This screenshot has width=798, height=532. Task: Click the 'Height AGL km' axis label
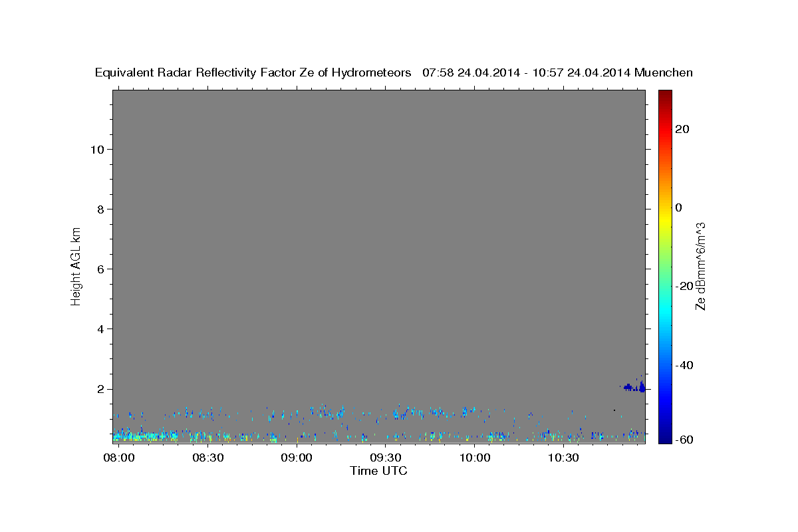click(76, 265)
